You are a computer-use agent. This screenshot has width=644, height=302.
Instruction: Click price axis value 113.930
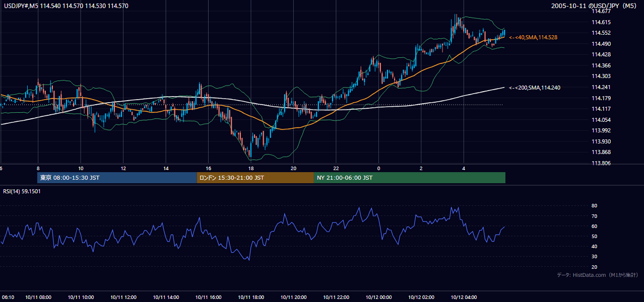(x=601, y=141)
